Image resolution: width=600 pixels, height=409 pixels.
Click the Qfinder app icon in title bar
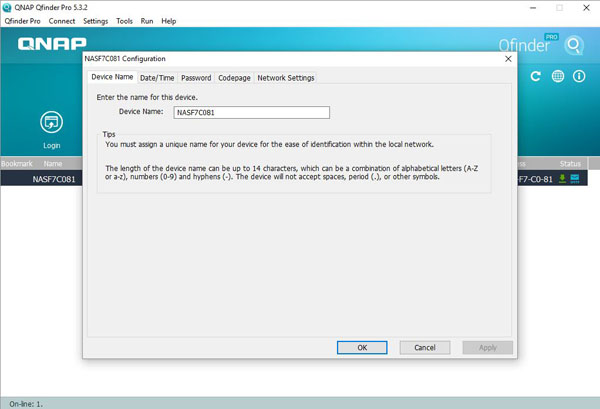(x=7, y=7)
